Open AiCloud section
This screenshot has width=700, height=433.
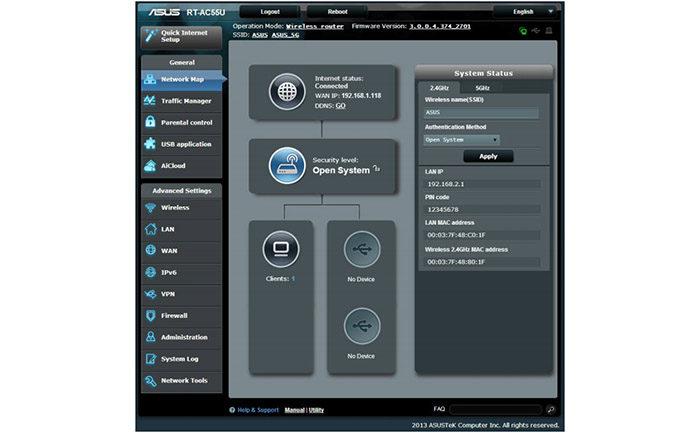click(x=182, y=166)
